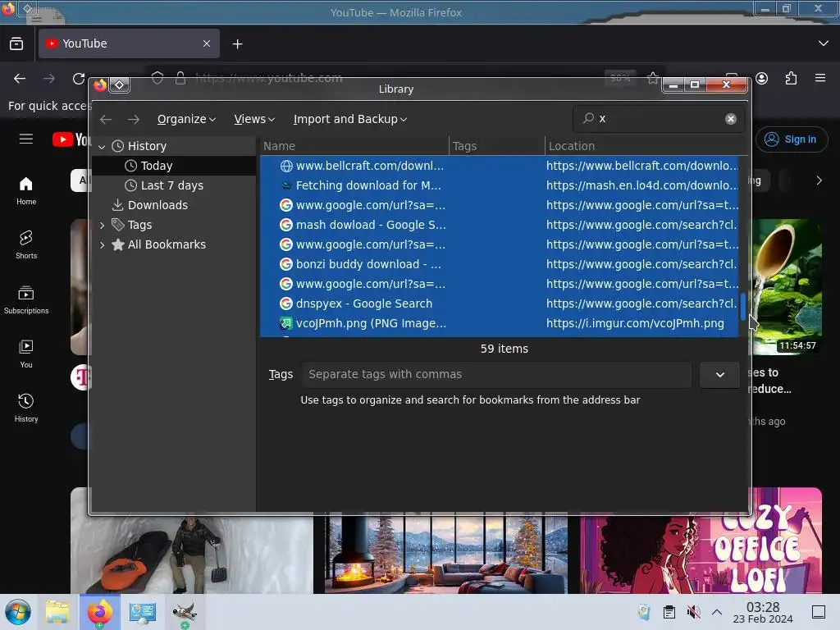Open the tags dropdown chevron button

tap(719, 374)
